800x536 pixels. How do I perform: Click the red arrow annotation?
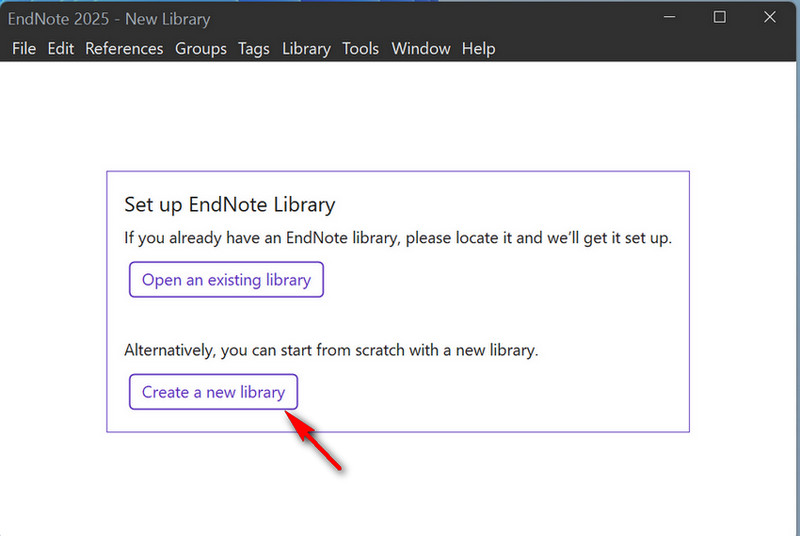[318, 442]
